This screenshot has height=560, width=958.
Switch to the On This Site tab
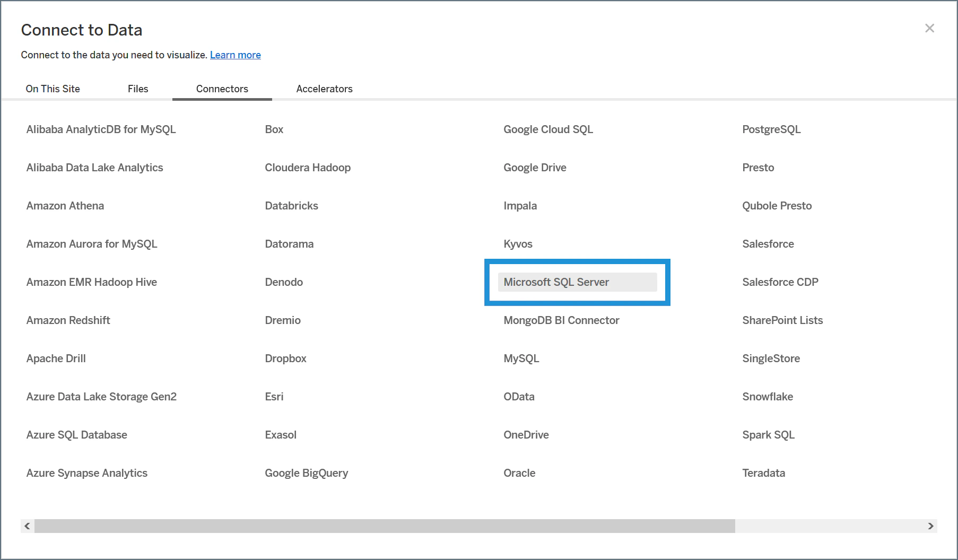tap(53, 89)
